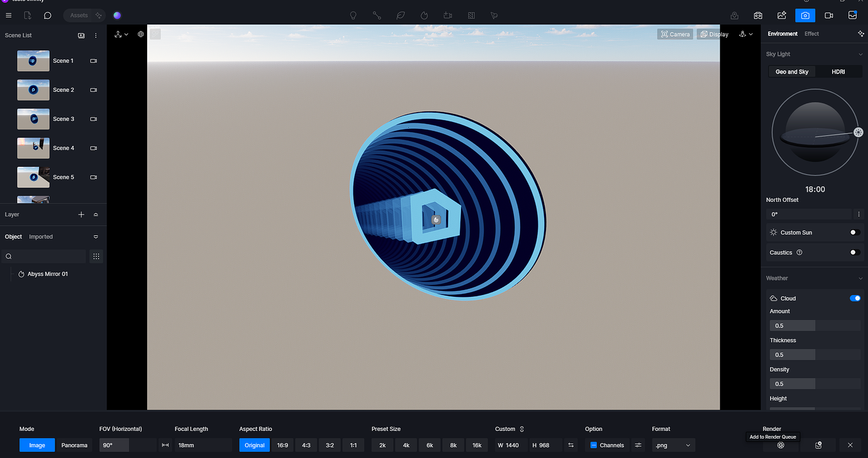Image resolution: width=868 pixels, height=458 pixels.
Task: Click the Camera button in viewport
Action: point(675,34)
